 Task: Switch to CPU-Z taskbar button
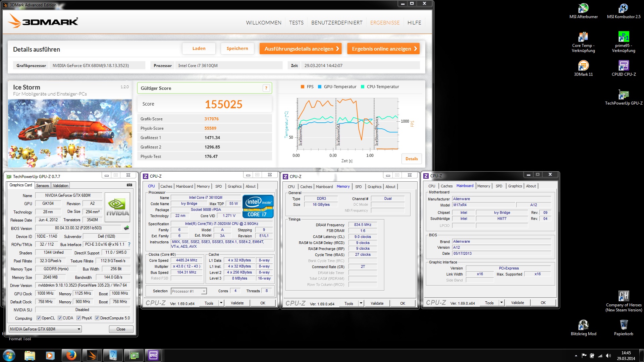153,355
